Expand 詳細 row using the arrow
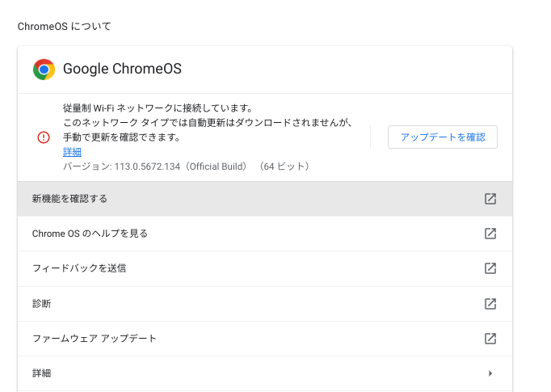This screenshot has width=551, height=392. [490, 373]
